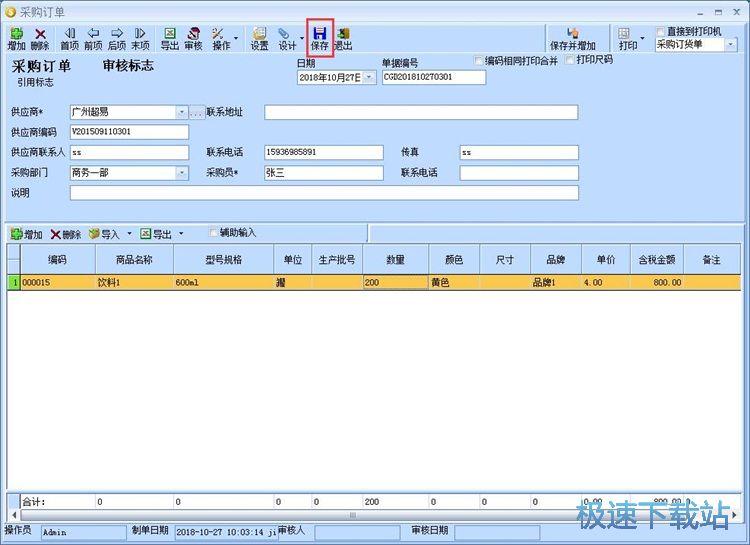Viewport: 750px width, 545px height.
Task: Click the 删除 (delete) red X toolbar icon
Action: 40,39
